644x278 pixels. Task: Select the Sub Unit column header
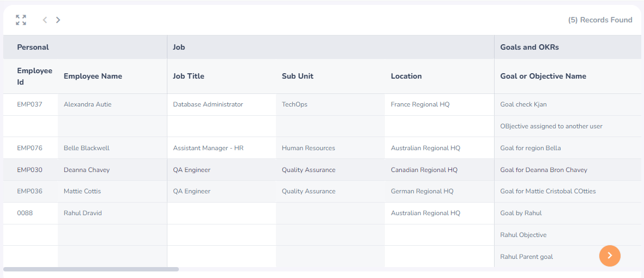coord(297,76)
